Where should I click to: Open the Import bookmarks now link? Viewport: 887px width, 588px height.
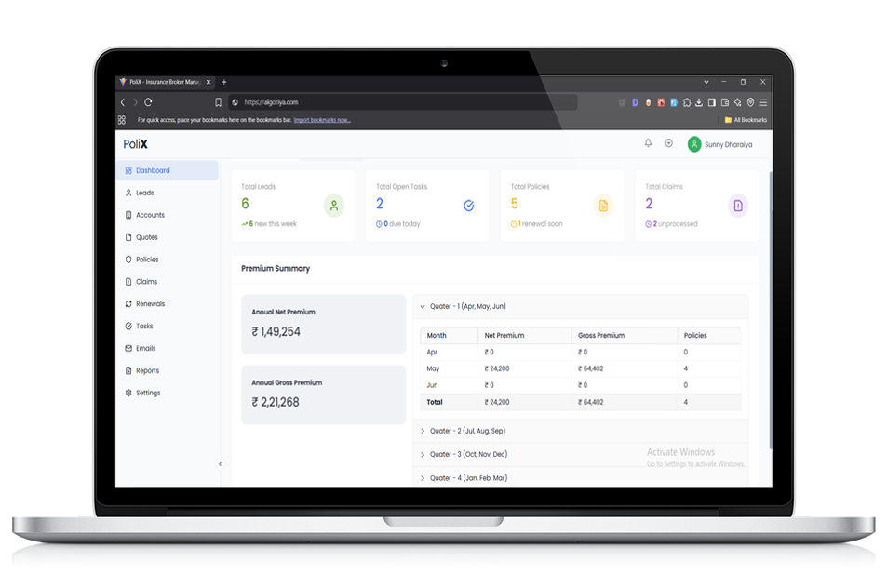(322, 120)
